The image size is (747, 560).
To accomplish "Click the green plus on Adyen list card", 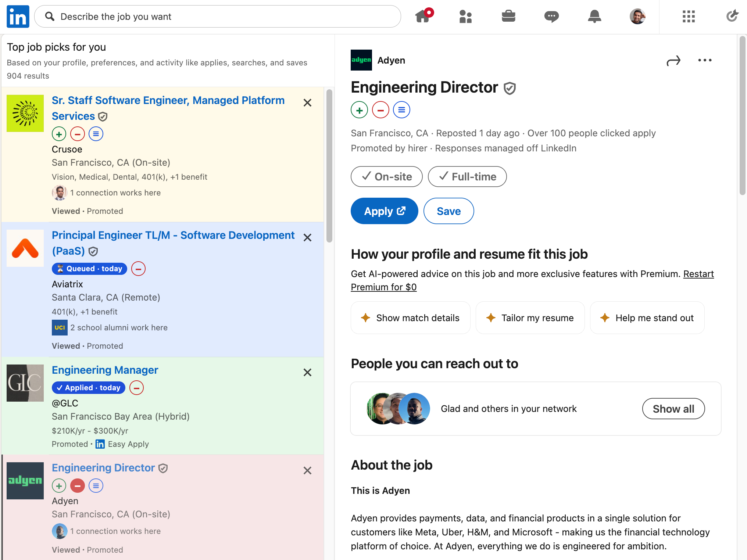I will 59,486.
